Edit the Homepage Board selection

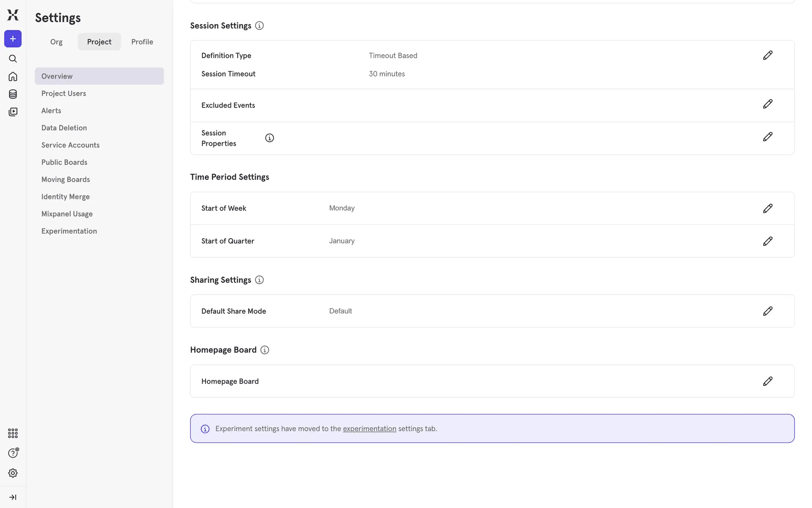(x=768, y=381)
